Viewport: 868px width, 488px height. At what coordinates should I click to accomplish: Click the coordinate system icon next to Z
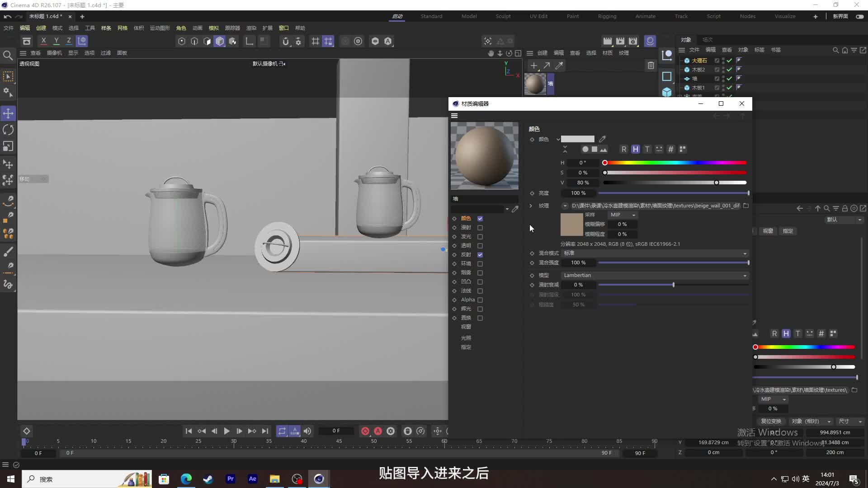click(82, 41)
